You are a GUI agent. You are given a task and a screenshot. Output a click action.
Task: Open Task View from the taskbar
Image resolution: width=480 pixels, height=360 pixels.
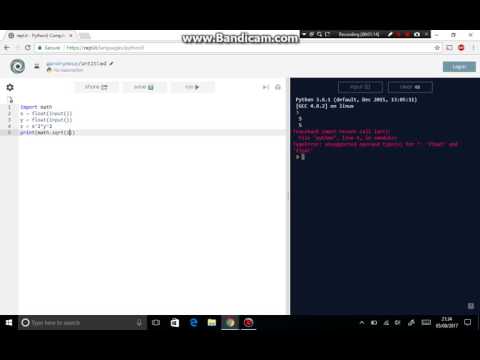click(156, 323)
